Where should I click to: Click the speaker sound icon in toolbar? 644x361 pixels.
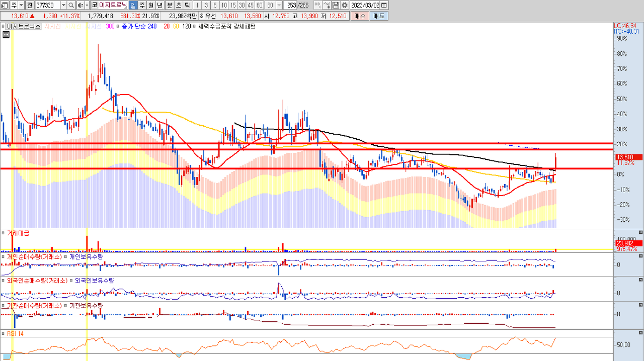pos(80,5)
